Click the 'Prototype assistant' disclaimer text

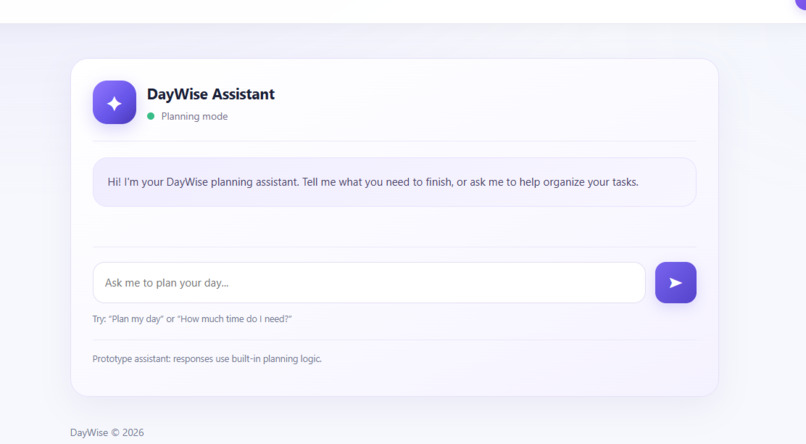pyautogui.click(x=207, y=359)
